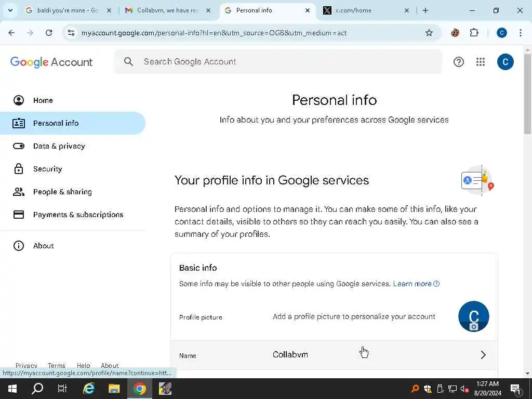
Task: Open the cookie extension icon
Action: 455,33
